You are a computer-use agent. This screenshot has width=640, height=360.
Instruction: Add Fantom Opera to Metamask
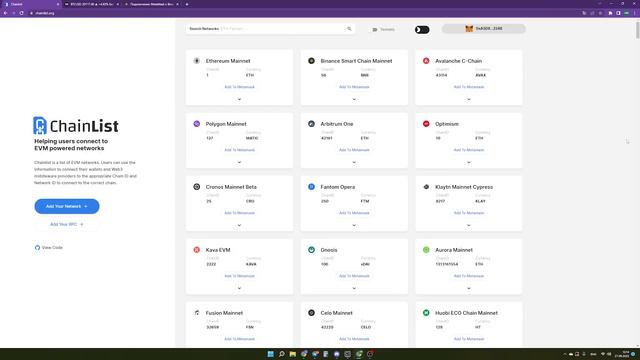[354, 213]
